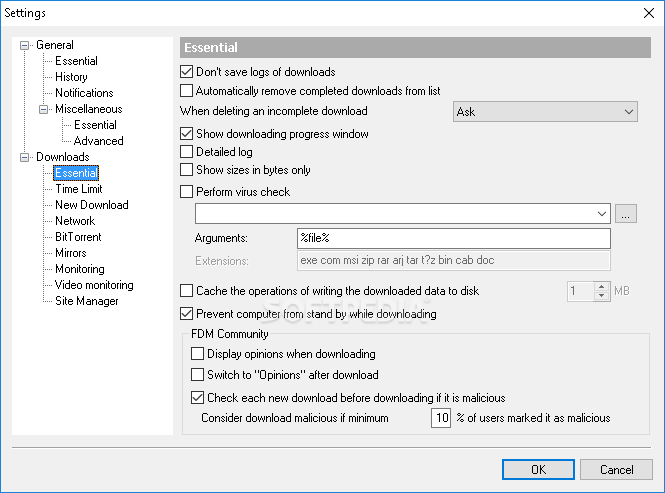Image resolution: width=665 pixels, height=493 pixels.
Task: Select the General tree item
Action: pyautogui.click(x=55, y=45)
